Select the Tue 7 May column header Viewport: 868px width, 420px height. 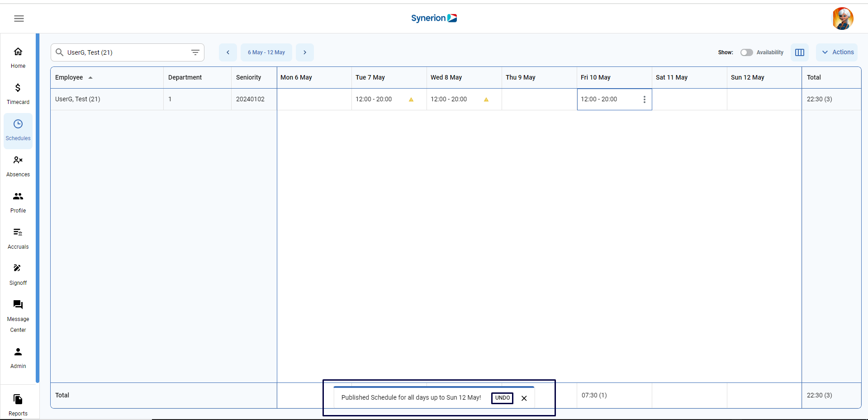click(x=389, y=77)
